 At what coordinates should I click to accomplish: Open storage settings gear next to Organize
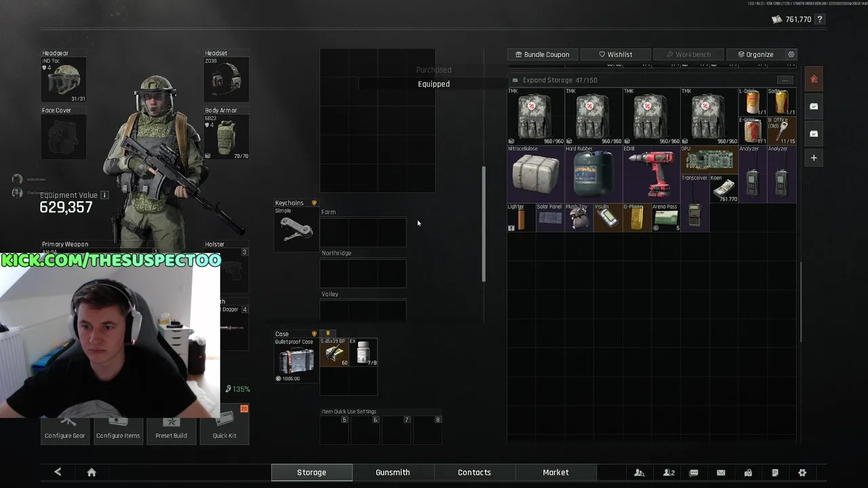791,54
